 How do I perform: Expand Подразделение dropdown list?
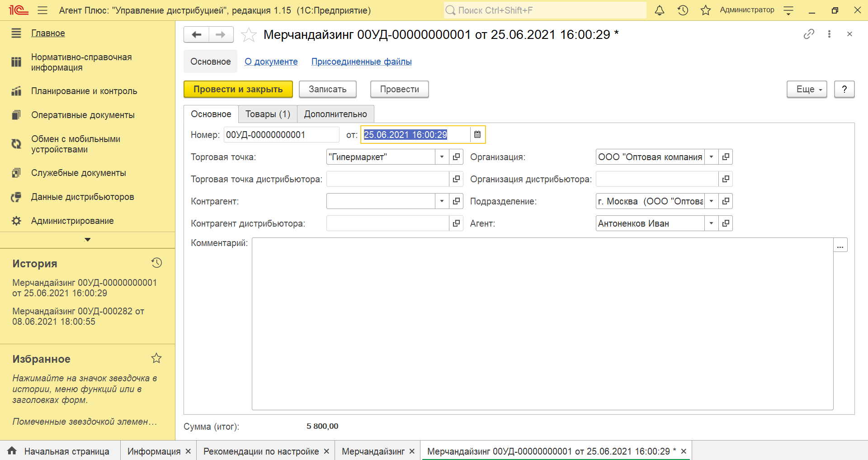pos(711,201)
